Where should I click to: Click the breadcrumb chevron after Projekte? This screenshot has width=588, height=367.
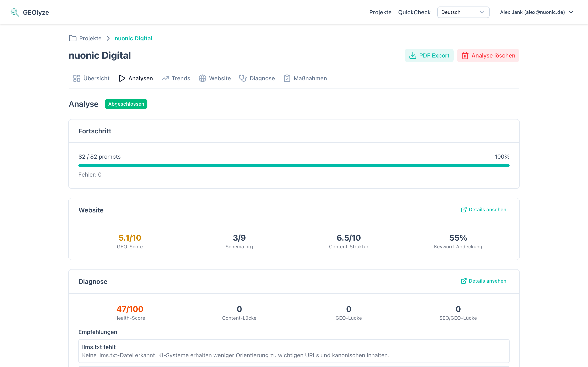[x=108, y=38]
